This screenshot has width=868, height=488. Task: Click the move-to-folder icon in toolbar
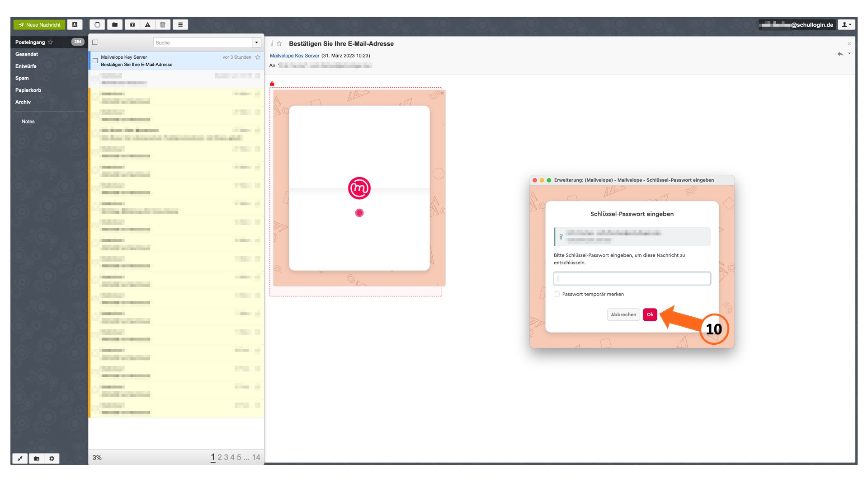[x=115, y=25]
